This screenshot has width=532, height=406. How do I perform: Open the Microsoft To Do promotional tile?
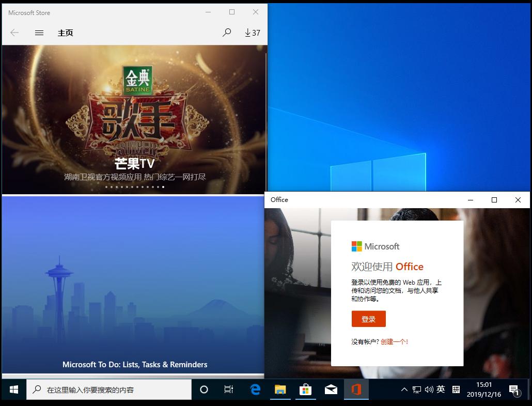pos(133,285)
